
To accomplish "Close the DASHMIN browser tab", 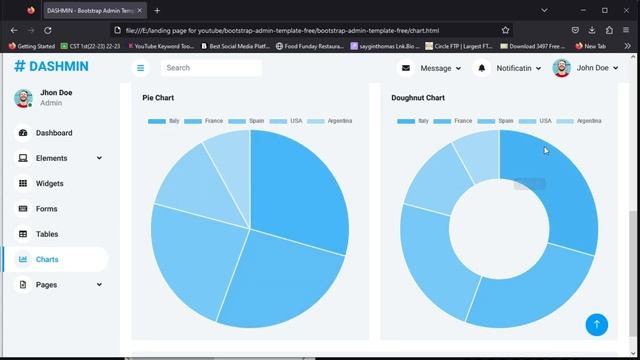I will [x=140, y=11].
